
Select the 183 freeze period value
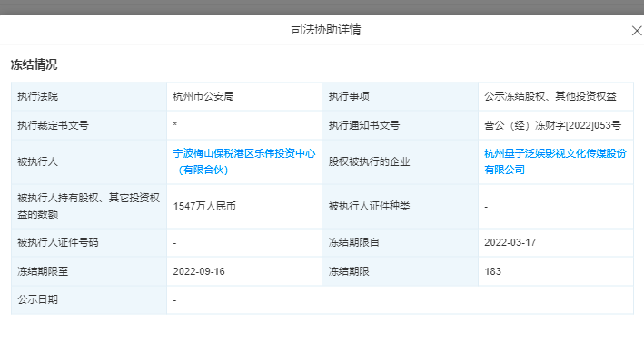pos(492,271)
